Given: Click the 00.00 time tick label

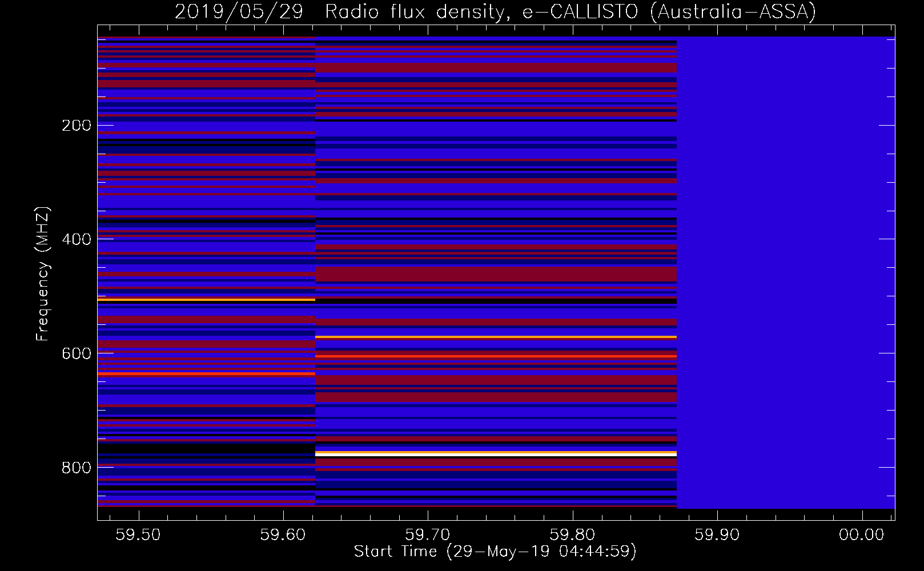Looking at the screenshot, I should (862, 534).
